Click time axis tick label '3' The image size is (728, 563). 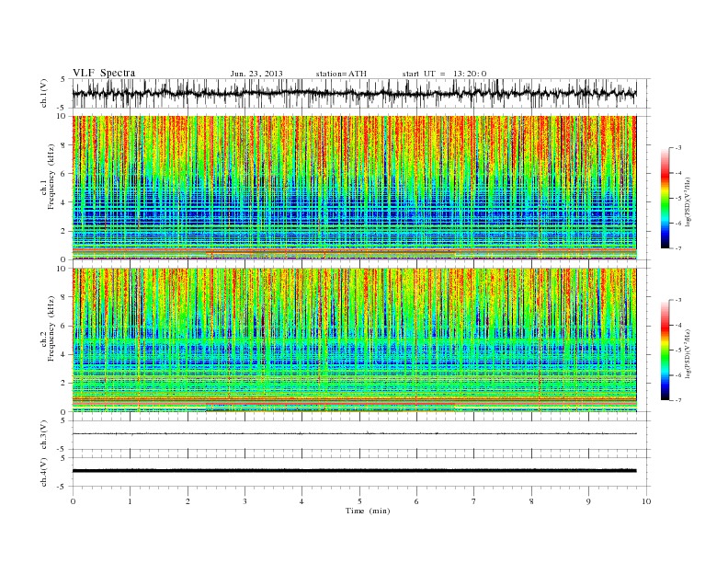tap(245, 501)
